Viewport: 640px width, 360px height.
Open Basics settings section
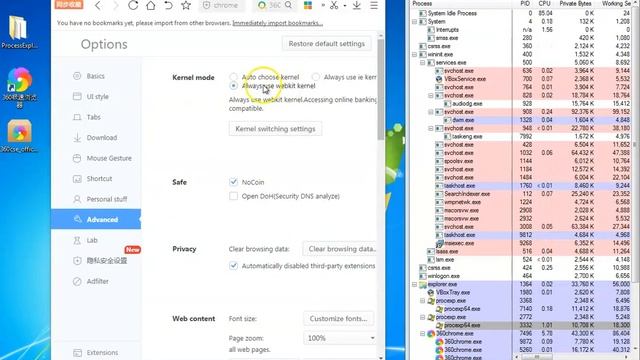[x=96, y=76]
